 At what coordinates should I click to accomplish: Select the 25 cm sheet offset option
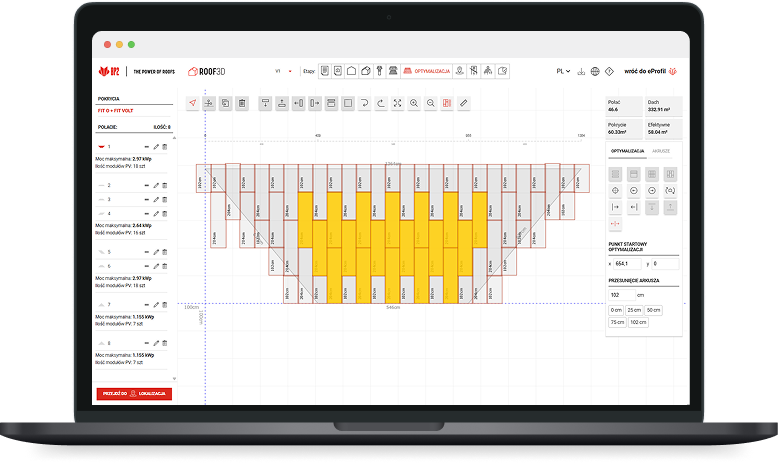[634, 311]
